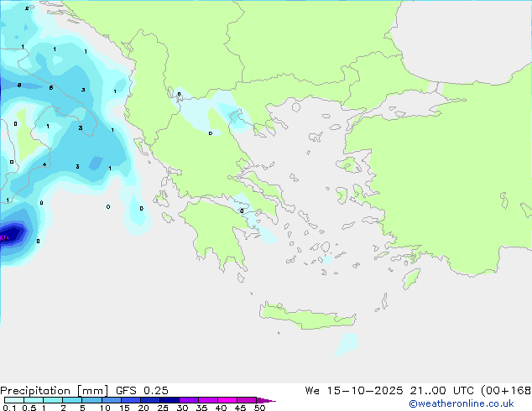532x411 pixels.
Task: Click the '20' legend scale label
Action: pos(143,408)
